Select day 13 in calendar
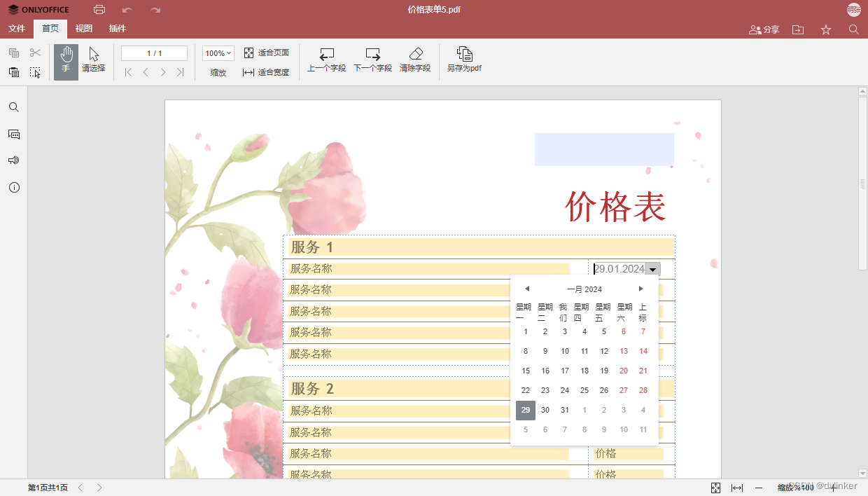Screen dimensions: 868x496 (624, 351)
